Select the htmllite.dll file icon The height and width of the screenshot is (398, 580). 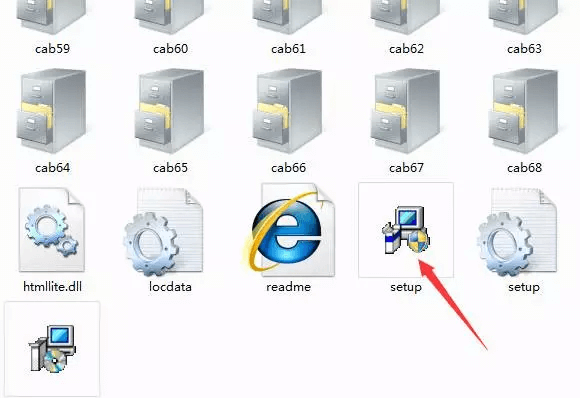click(x=51, y=230)
